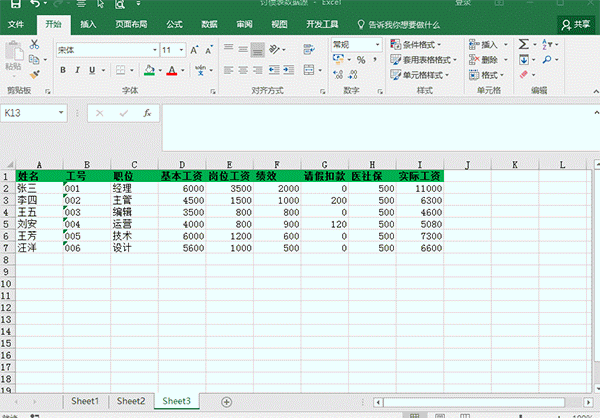
Task: Click the Save icon in quick access toolbar
Action: tap(15, 4)
